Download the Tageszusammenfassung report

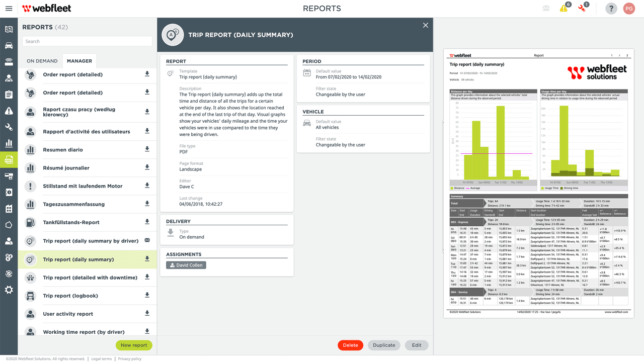147,204
